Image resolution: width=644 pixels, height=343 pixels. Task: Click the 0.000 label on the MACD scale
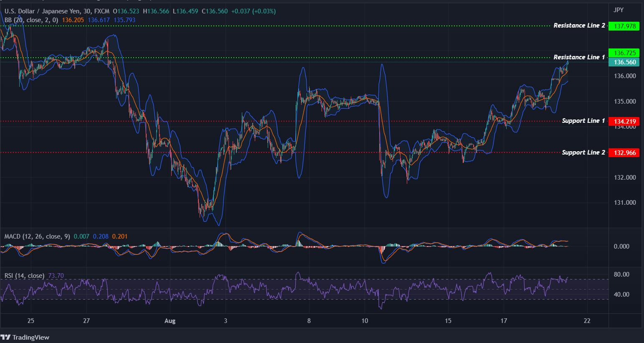point(622,246)
